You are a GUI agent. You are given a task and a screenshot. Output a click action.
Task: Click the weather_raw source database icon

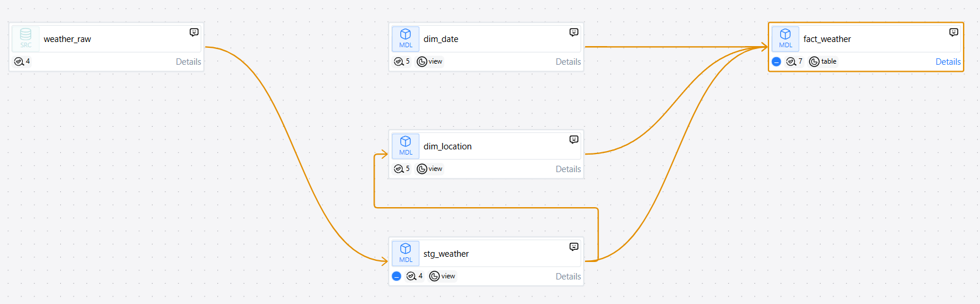26,39
